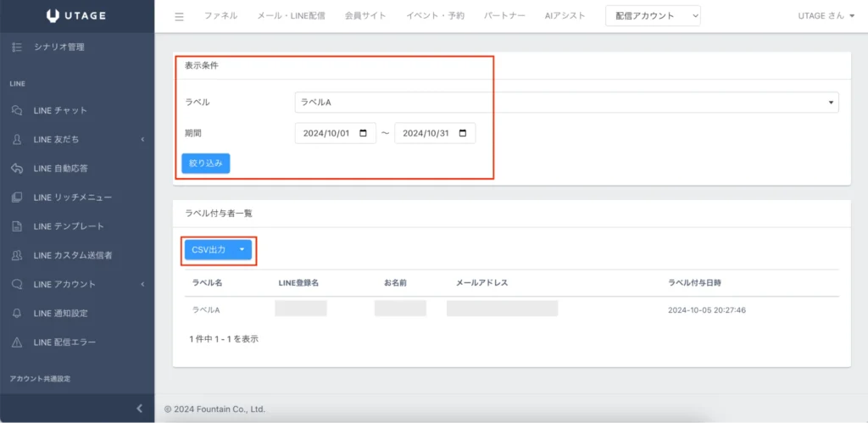Viewport: 868px width, 423px height.
Task: Click the ラベル付与日時 column header
Action: click(695, 283)
